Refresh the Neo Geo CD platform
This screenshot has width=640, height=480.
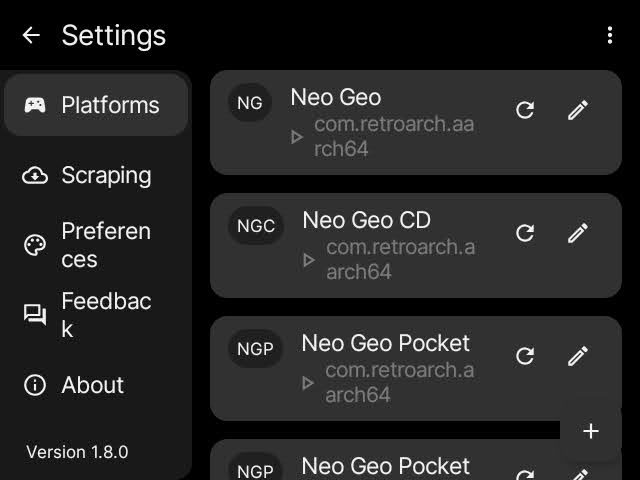525,233
